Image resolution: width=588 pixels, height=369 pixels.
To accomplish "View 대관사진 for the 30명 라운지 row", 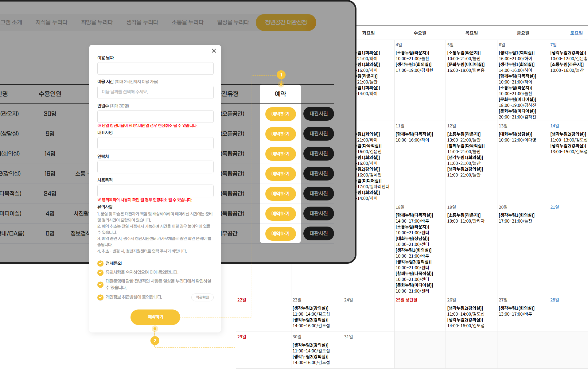I will (x=319, y=114).
